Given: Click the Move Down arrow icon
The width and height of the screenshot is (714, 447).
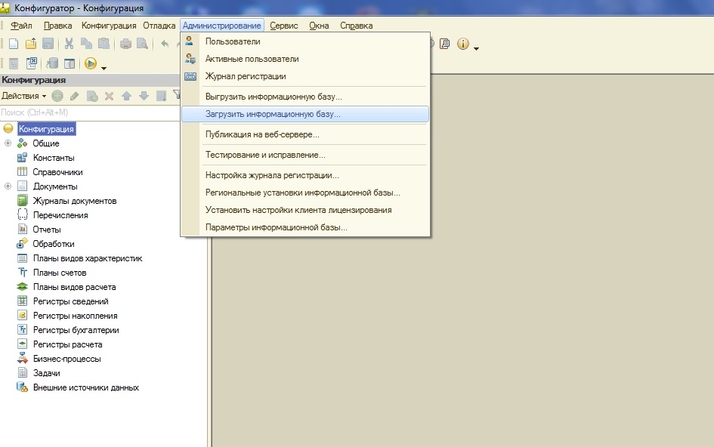Looking at the screenshot, I should (143, 96).
